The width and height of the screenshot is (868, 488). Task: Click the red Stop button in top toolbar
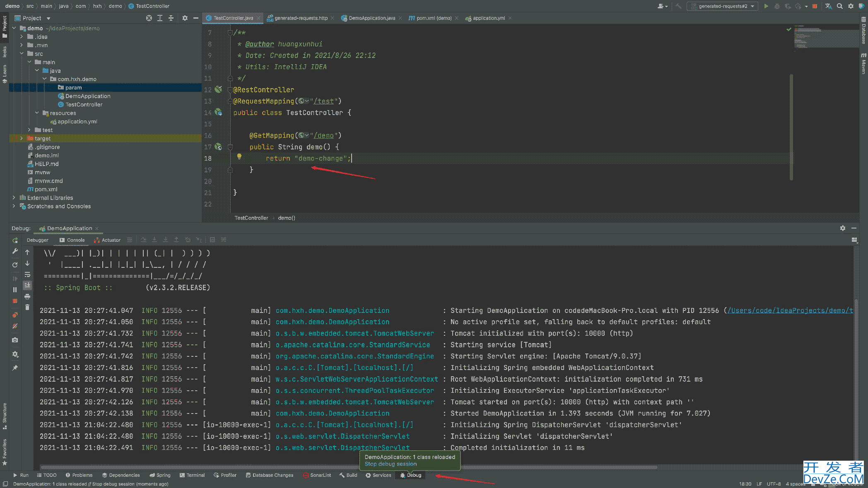tap(815, 6)
